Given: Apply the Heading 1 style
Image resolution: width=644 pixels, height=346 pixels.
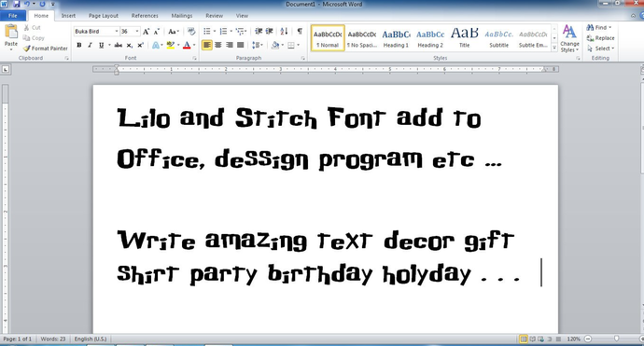Looking at the screenshot, I should coord(396,38).
